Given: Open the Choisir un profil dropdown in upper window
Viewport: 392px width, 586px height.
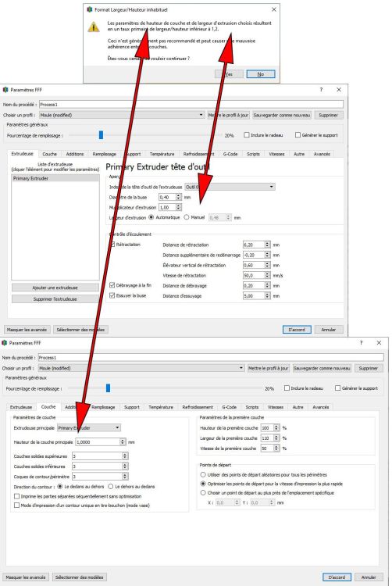Looking at the screenshot, I should click(x=122, y=115).
